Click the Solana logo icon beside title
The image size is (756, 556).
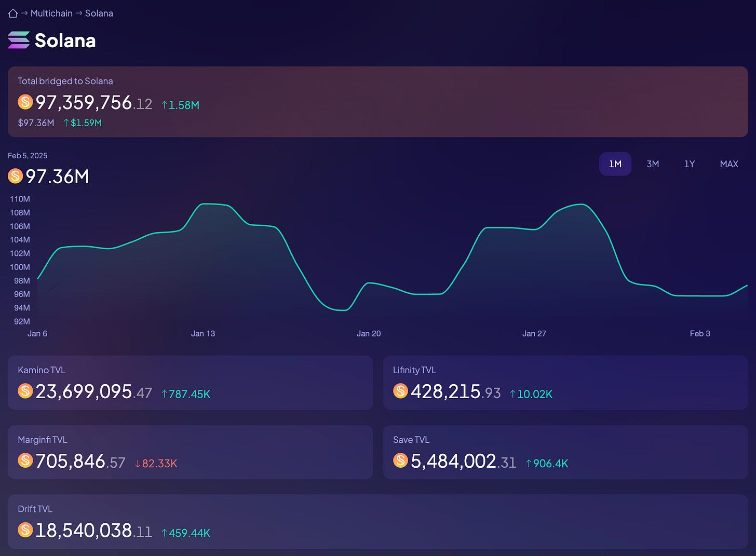pos(19,40)
